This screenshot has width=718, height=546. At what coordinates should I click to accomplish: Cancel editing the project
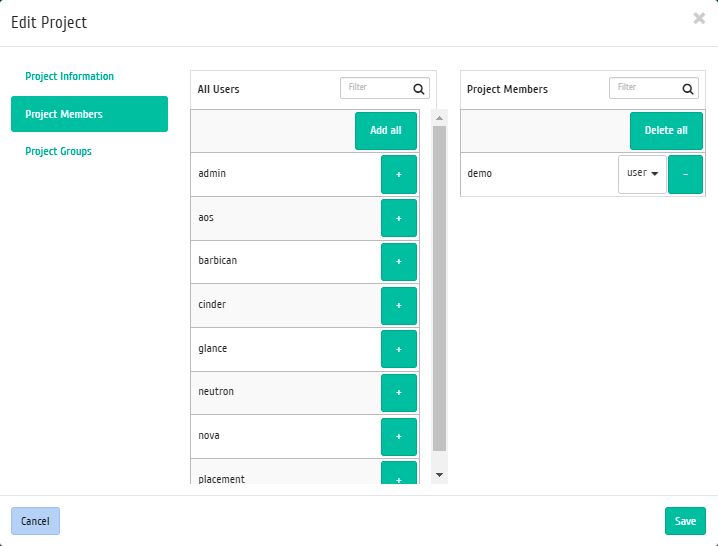(x=35, y=521)
